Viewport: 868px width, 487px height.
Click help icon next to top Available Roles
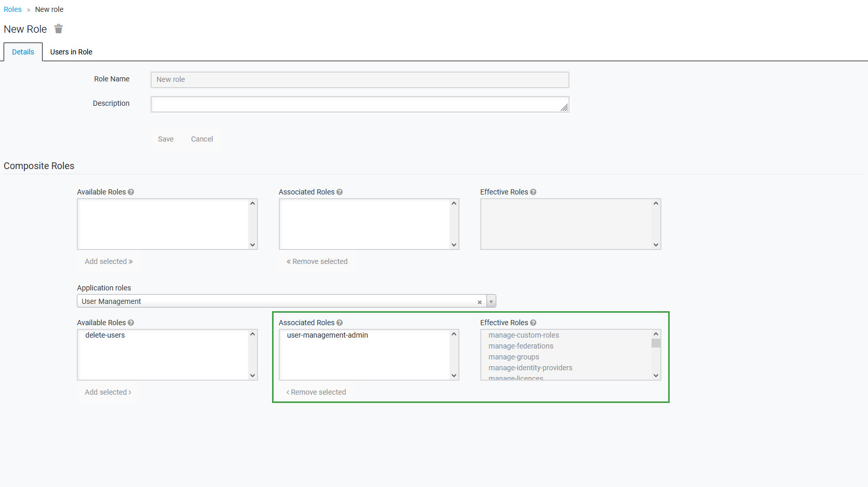(131, 192)
